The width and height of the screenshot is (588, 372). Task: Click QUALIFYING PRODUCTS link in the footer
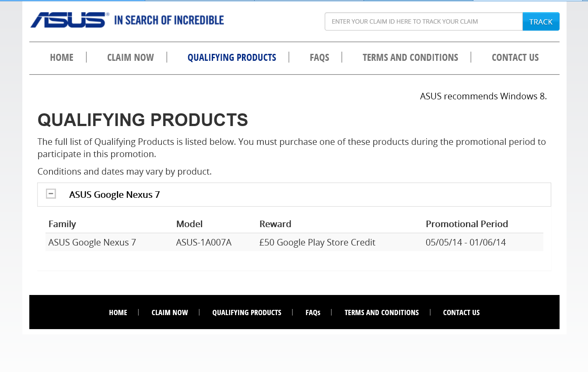click(x=247, y=312)
